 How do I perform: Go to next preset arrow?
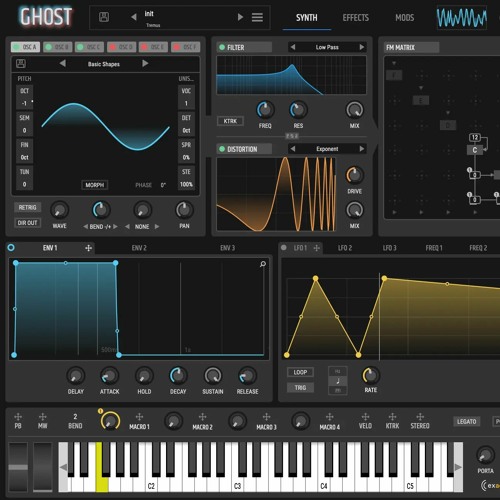tap(240, 17)
